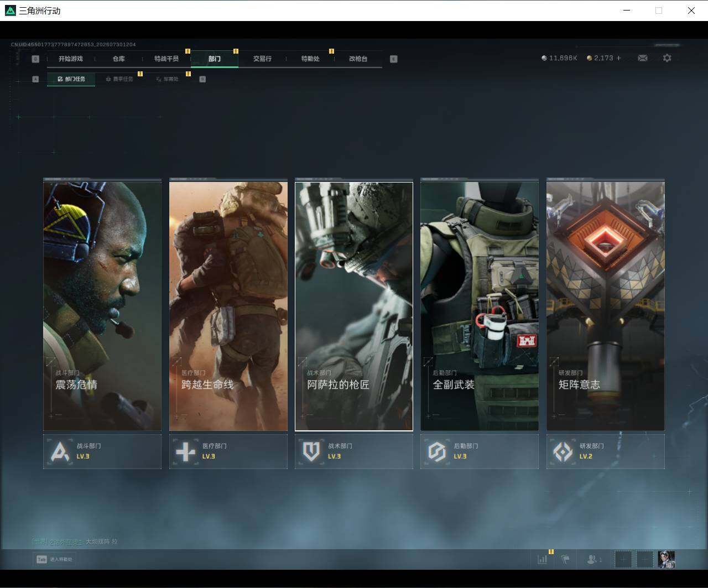Select the second sub-tab next to 部门任务
708x588 pixels.
(119, 79)
